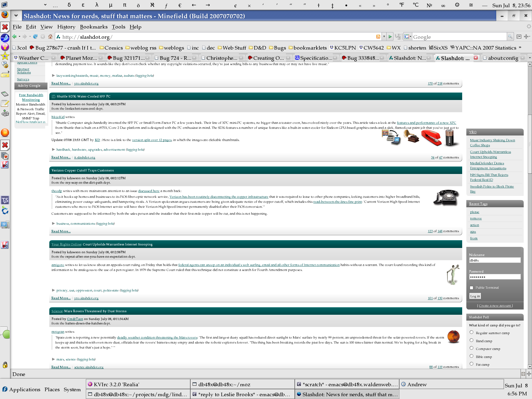This screenshot has width=532, height=399.
Task: Select Fat camp poll option
Action: coord(472,364)
